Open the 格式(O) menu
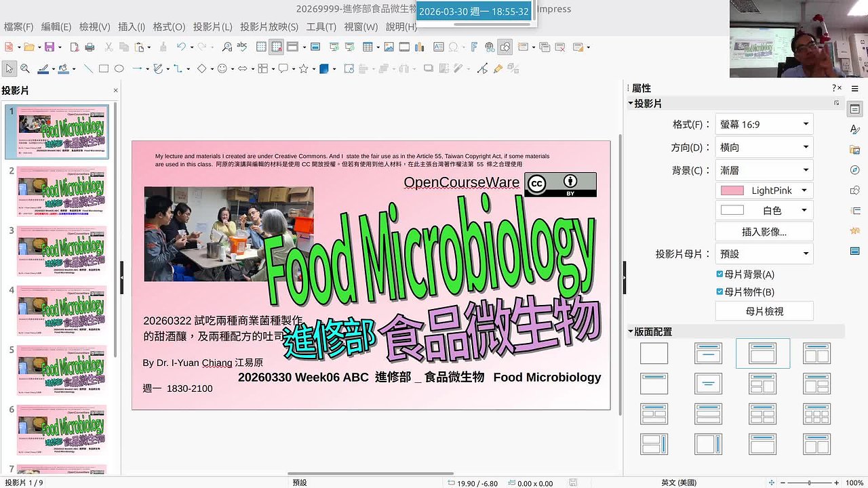The width and height of the screenshot is (868, 488). [x=169, y=27]
